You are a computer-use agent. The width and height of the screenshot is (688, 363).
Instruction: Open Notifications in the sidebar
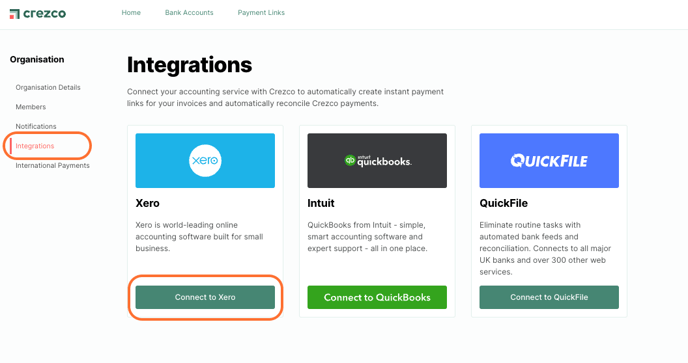coord(36,126)
